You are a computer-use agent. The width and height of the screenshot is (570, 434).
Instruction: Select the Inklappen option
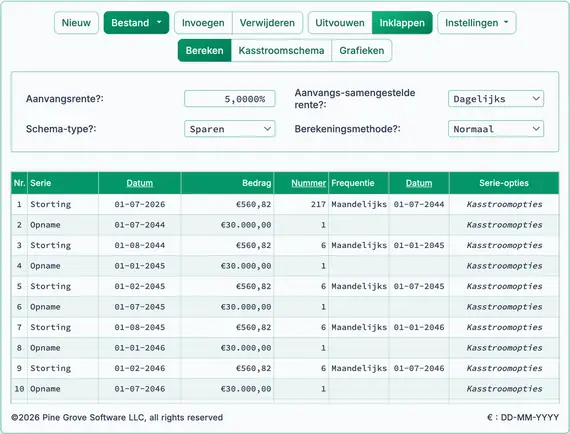click(x=402, y=23)
